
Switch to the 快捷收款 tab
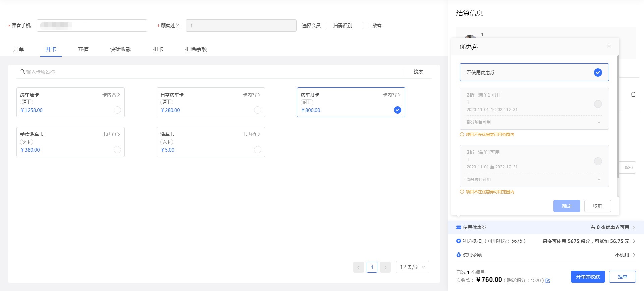click(x=121, y=49)
